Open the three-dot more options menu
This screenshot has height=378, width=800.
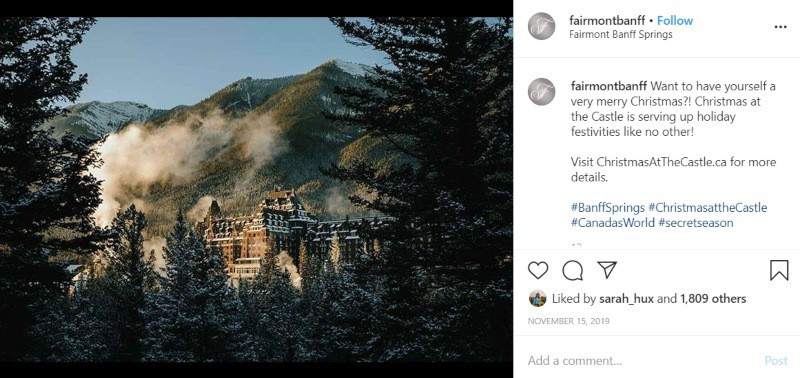tap(781, 27)
